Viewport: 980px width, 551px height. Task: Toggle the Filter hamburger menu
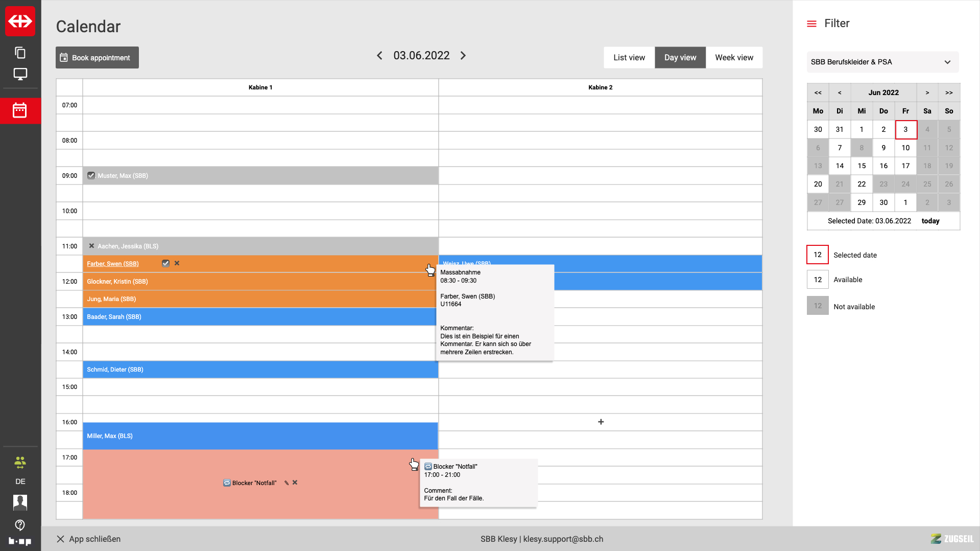coord(811,24)
